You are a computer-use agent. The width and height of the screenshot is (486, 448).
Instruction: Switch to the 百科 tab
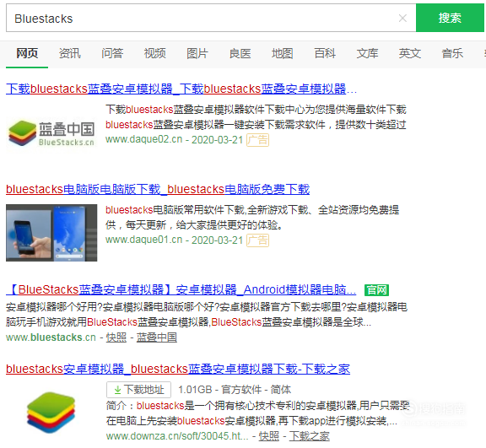click(325, 53)
